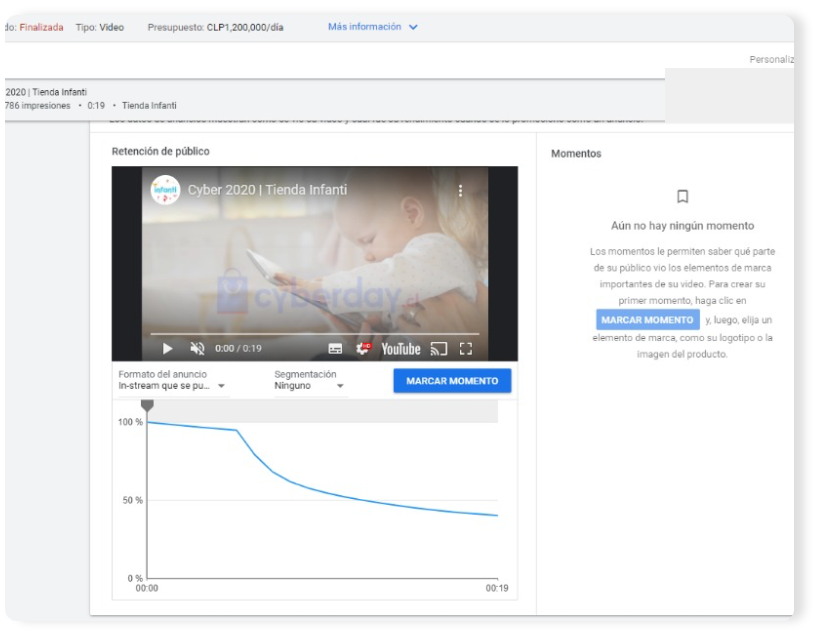The width and height of the screenshot is (819, 636).
Task: Play the Cyber 2020 video
Action: 167,349
